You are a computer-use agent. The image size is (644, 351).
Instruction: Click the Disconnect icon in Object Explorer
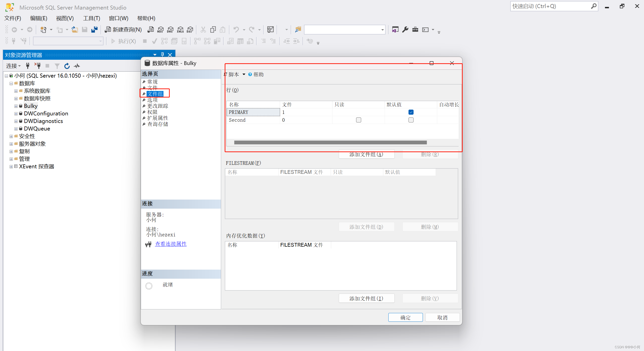pyautogui.click(x=38, y=66)
